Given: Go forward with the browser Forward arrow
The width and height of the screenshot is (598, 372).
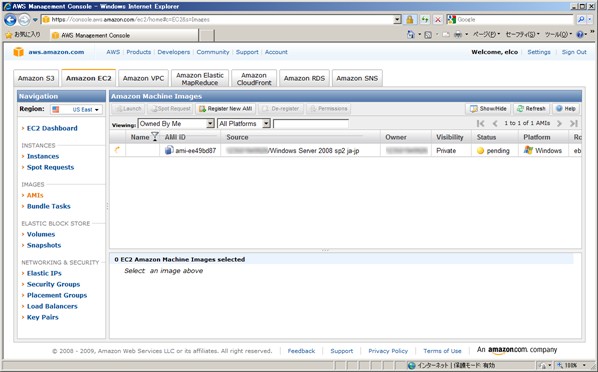Looking at the screenshot, I should (24, 19).
